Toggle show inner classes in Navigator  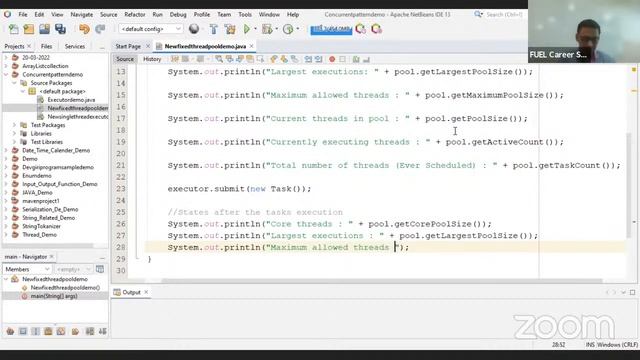click(x=61, y=331)
